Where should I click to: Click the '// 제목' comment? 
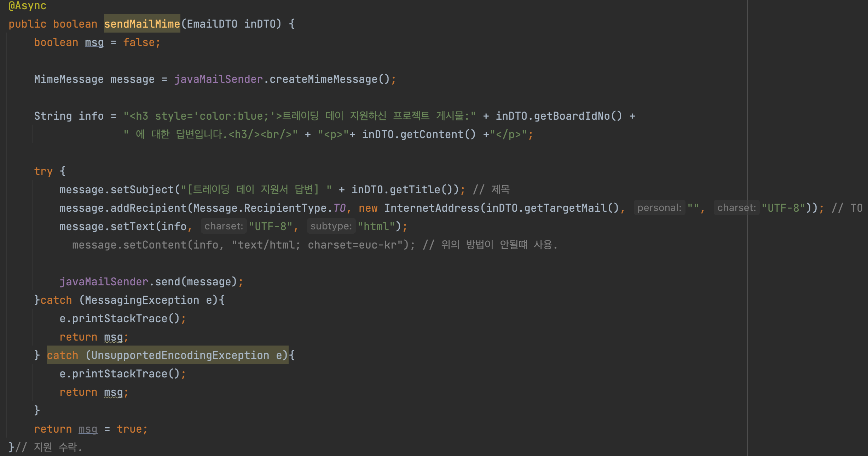point(491,189)
